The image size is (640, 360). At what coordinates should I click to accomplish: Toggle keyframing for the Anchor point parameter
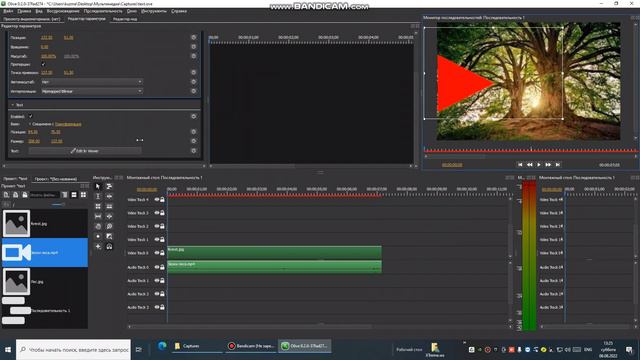tap(194, 72)
